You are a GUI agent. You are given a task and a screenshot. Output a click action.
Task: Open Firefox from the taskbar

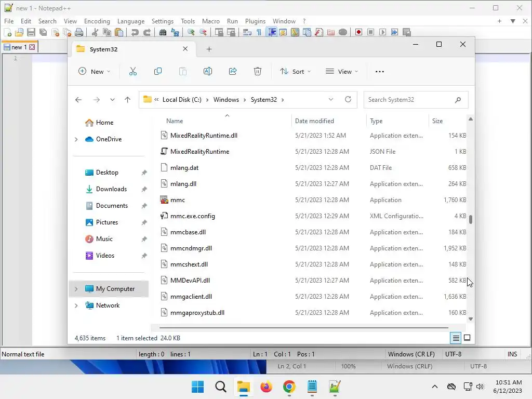[x=267, y=387]
